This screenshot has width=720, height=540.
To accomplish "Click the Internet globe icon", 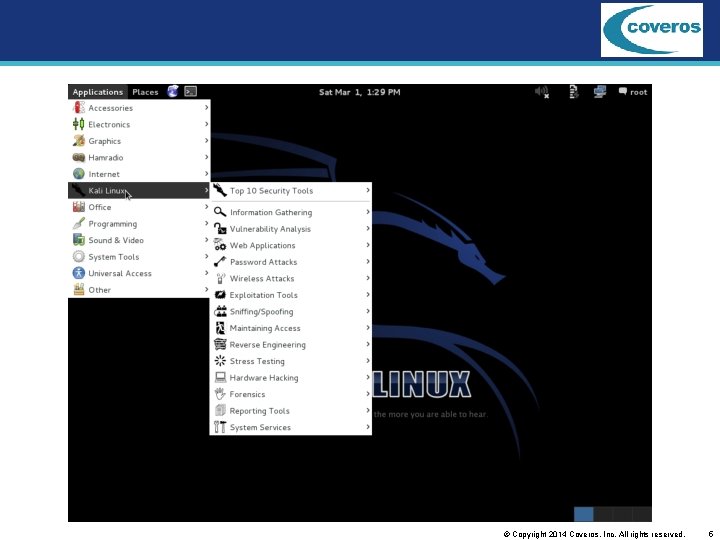I will (x=79, y=174).
